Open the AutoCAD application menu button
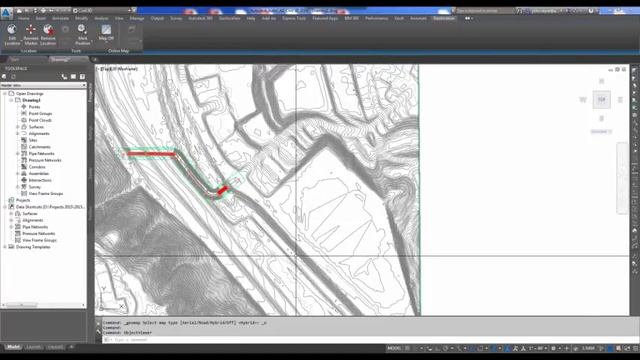 6,13
